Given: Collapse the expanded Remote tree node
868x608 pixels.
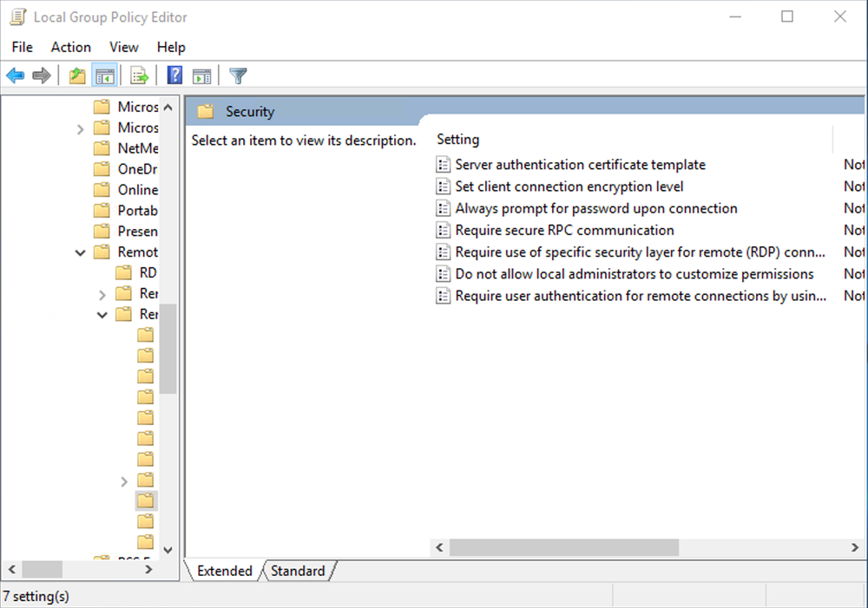Looking at the screenshot, I should tap(80, 252).
